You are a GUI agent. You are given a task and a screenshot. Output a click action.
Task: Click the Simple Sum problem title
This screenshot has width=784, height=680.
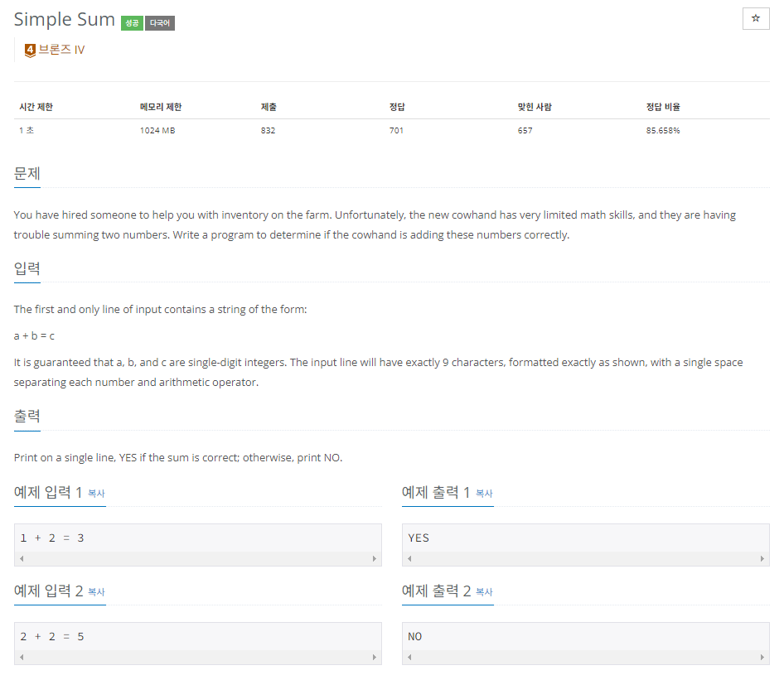pos(64,18)
